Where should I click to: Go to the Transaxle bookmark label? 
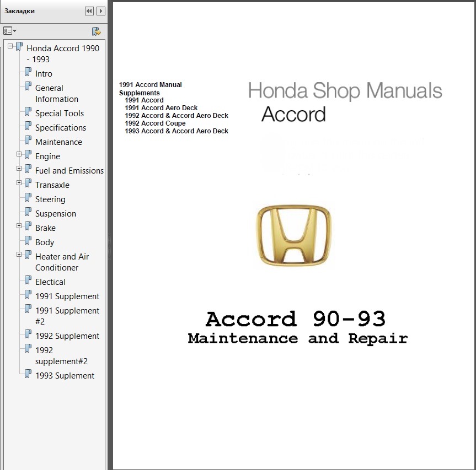(x=52, y=185)
